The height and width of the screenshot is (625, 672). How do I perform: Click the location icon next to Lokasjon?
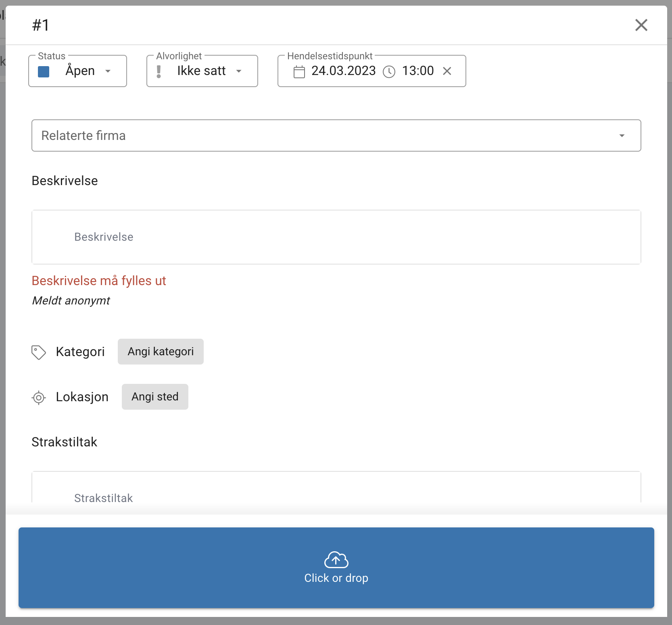(38, 398)
